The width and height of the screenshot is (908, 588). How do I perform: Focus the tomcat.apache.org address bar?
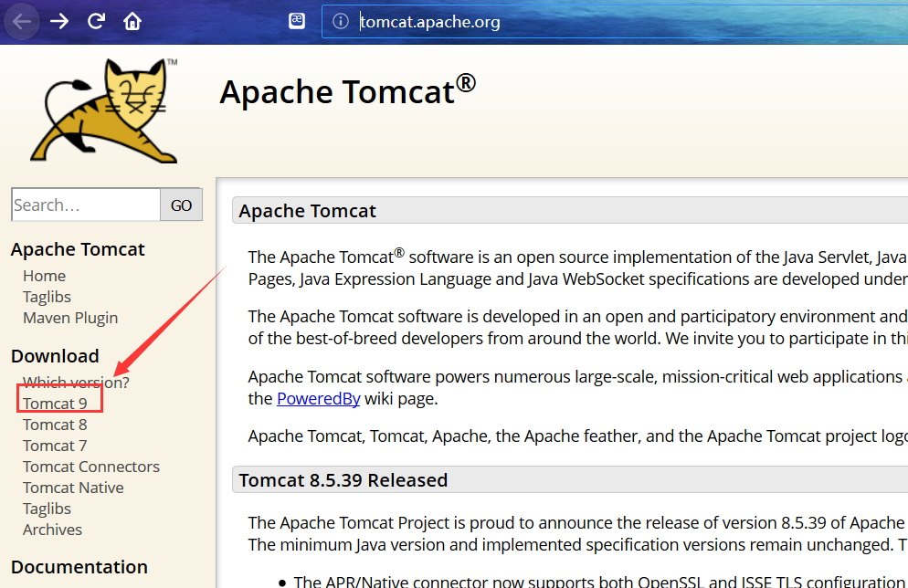point(615,22)
